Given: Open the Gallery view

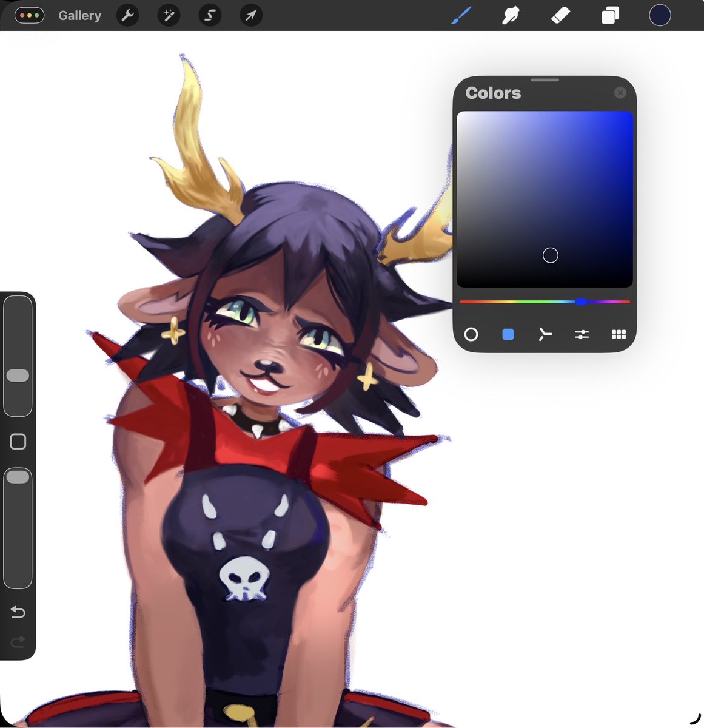Looking at the screenshot, I should pyautogui.click(x=79, y=16).
